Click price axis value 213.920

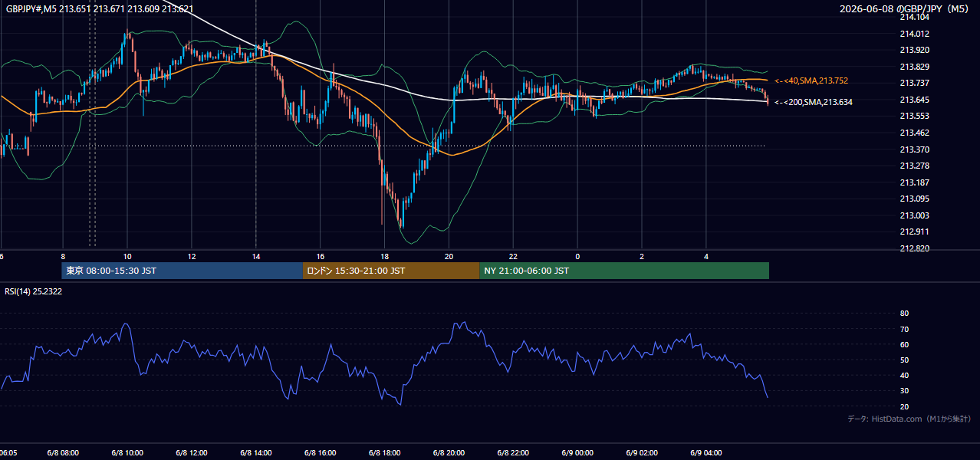point(914,51)
